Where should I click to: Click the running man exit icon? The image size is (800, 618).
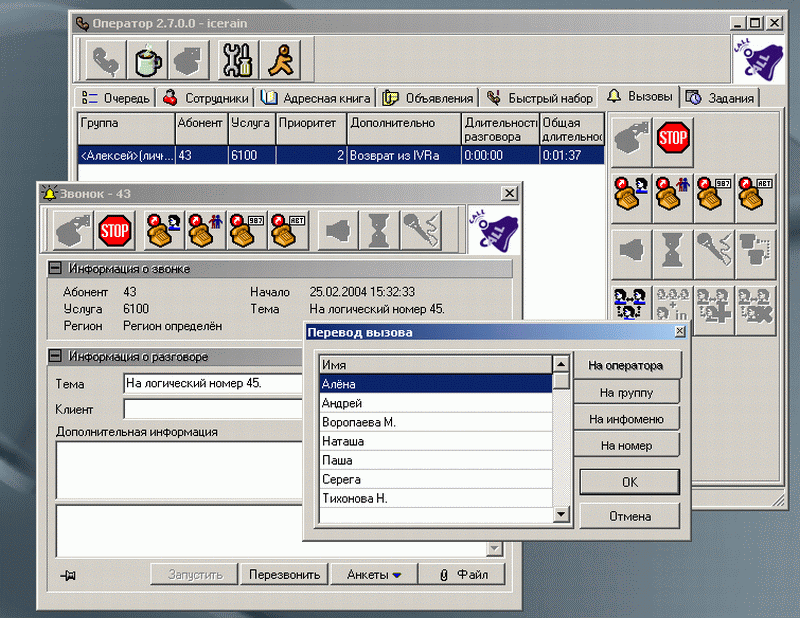pos(280,61)
